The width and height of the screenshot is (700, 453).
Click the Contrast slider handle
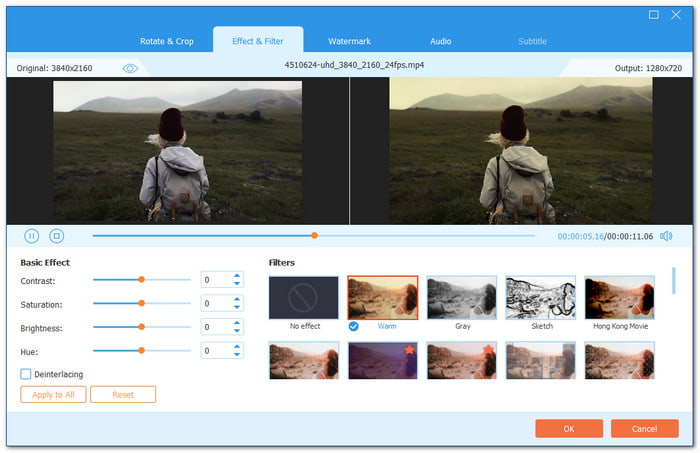pos(142,279)
